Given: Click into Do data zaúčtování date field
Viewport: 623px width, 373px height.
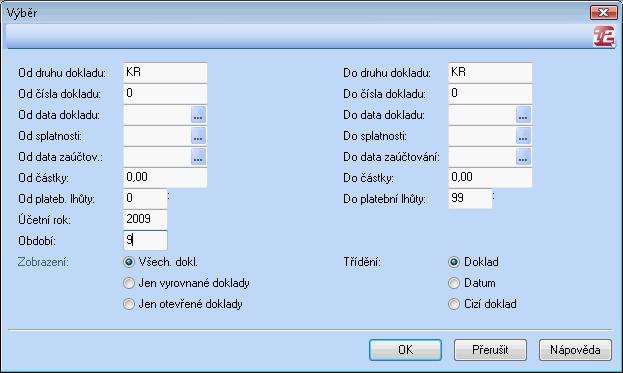Looking at the screenshot, I should coord(482,157).
